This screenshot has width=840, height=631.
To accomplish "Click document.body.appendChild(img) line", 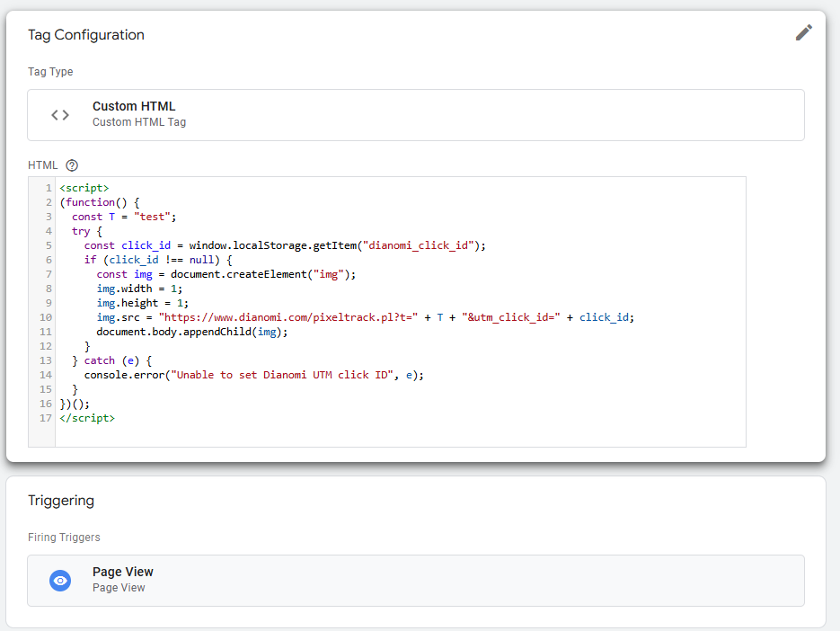I will click(x=191, y=332).
